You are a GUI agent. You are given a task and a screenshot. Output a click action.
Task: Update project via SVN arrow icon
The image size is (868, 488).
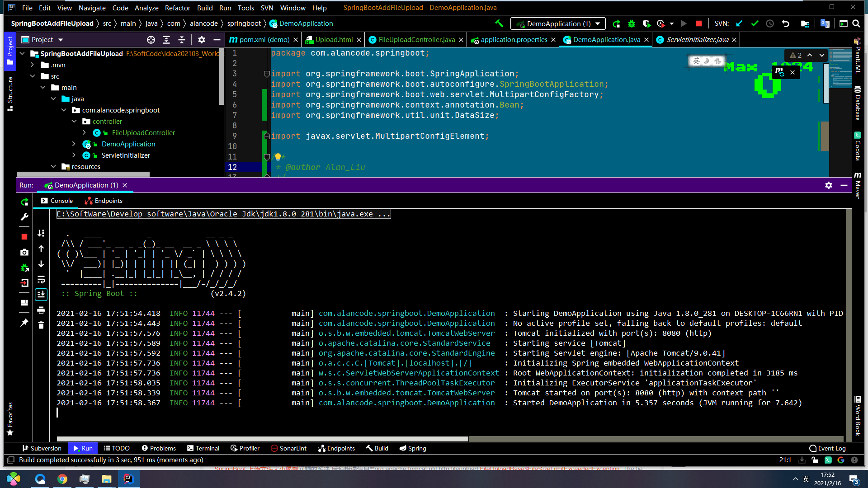pos(740,23)
